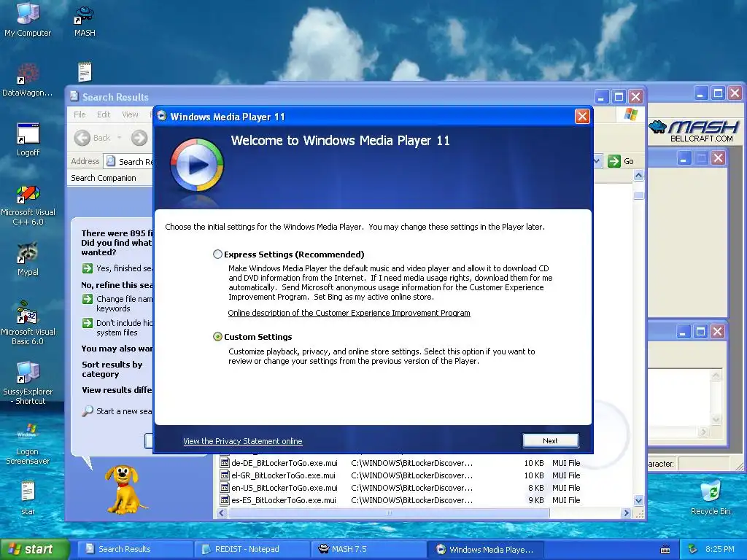Click the vertical scrollbar down arrow in results
Image resolution: width=747 pixels, height=560 pixels.
pos(639,500)
